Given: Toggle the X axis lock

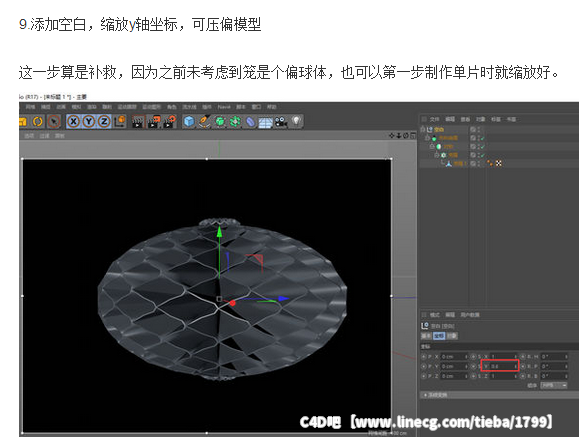Looking at the screenshot, I should click(74, 121).
